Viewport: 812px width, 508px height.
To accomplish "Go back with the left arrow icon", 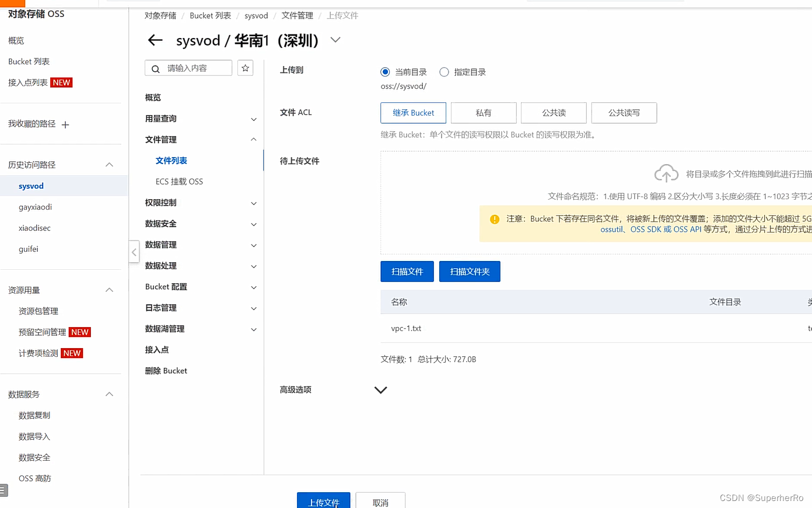I will coord(155,40).
